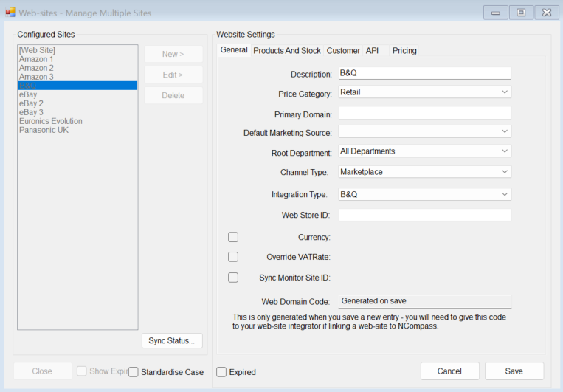Enable the Currency checkbox
The height and width of the screenshot is (392, 563).
click(x=233, y=237)
